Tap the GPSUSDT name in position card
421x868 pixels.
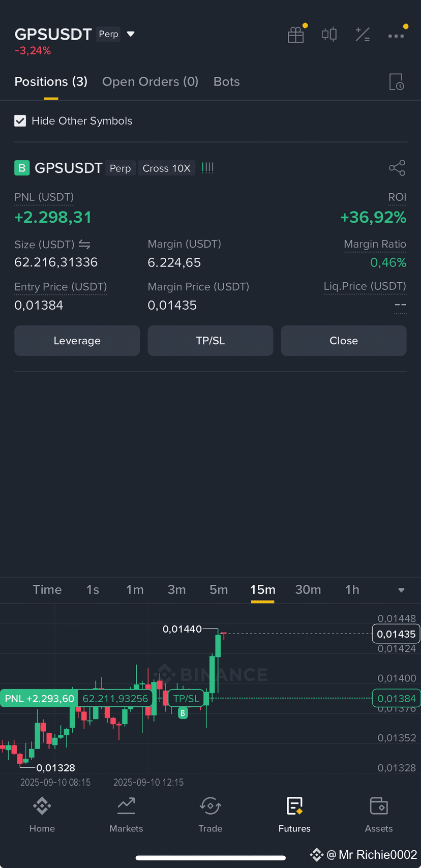tap(69, 168)
